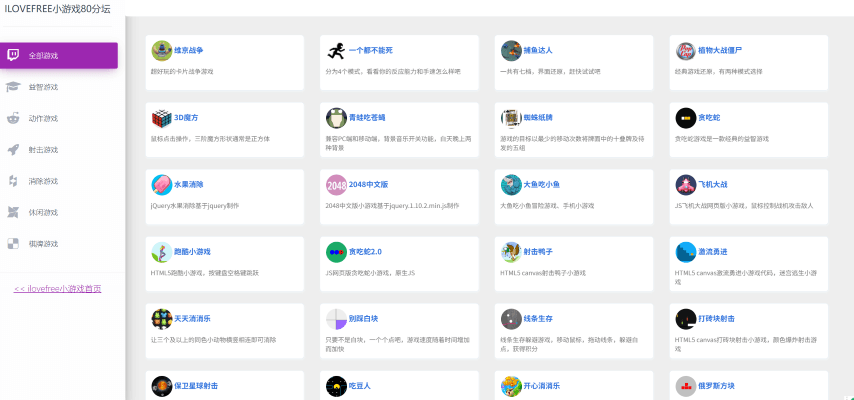854x400 pixels.
Task: Open the 吃豆人 title link
Action: point(360,386)
